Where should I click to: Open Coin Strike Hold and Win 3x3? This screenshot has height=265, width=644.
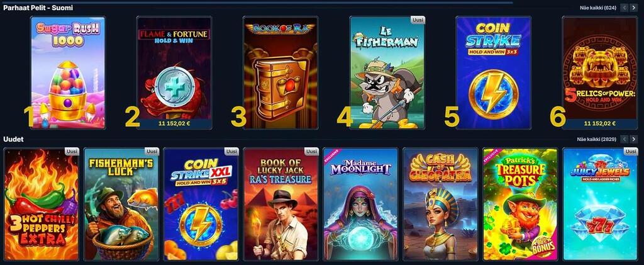coord(493,73)
